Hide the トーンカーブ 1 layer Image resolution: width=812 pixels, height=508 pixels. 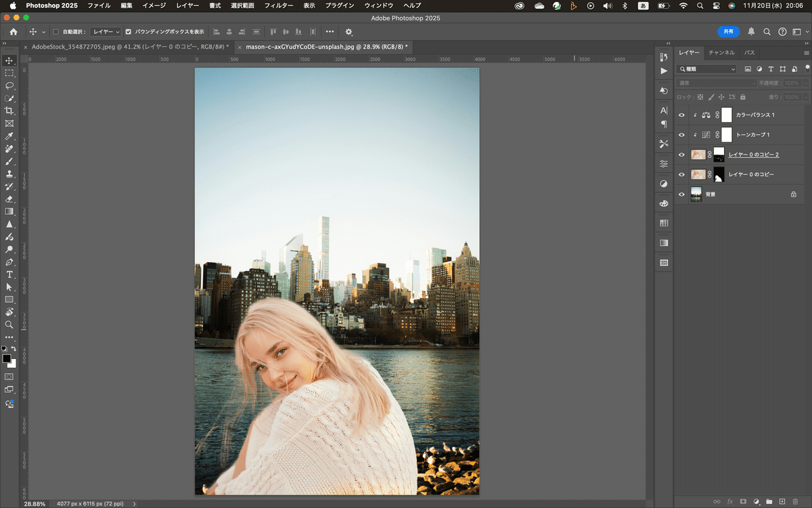click(681, 135)
